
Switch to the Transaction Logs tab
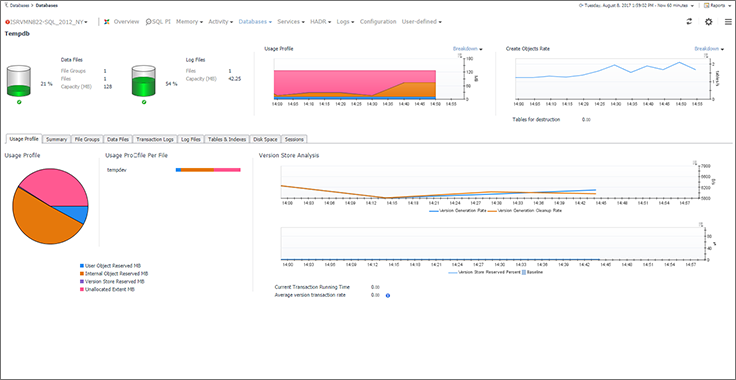(x=155, y=139)
